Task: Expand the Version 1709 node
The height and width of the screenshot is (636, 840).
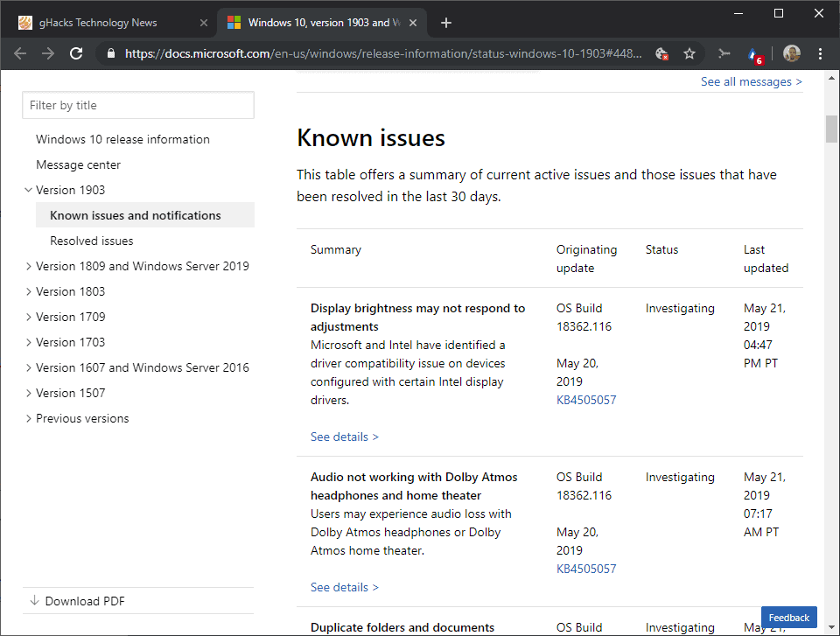Action: click(x=28, y=318)
